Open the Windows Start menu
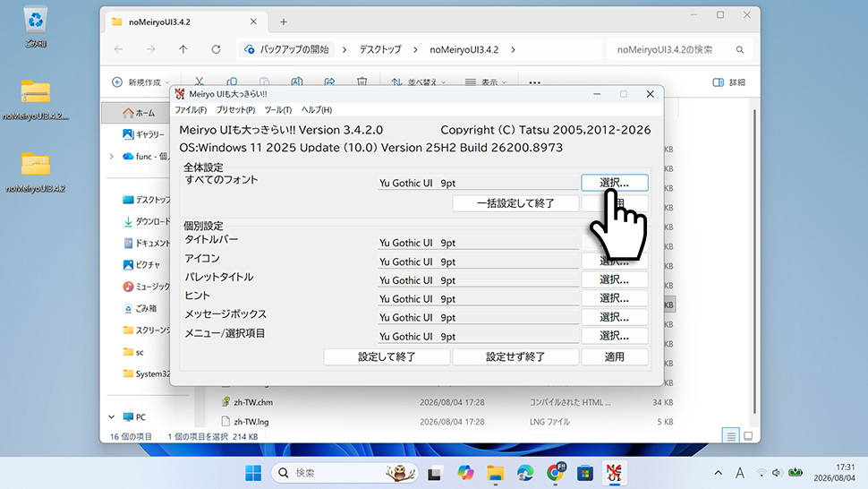868x489 pixels. point(253,473)
